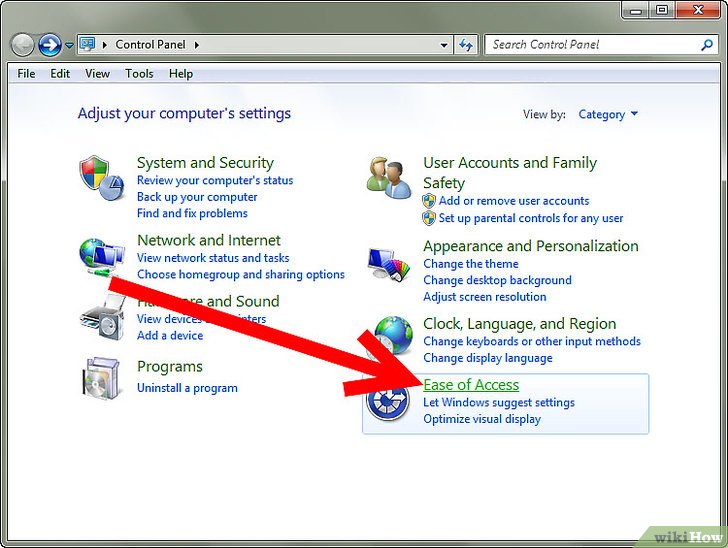Open the address bar history dropdown
Screen dimensions: 728x548
444,46
